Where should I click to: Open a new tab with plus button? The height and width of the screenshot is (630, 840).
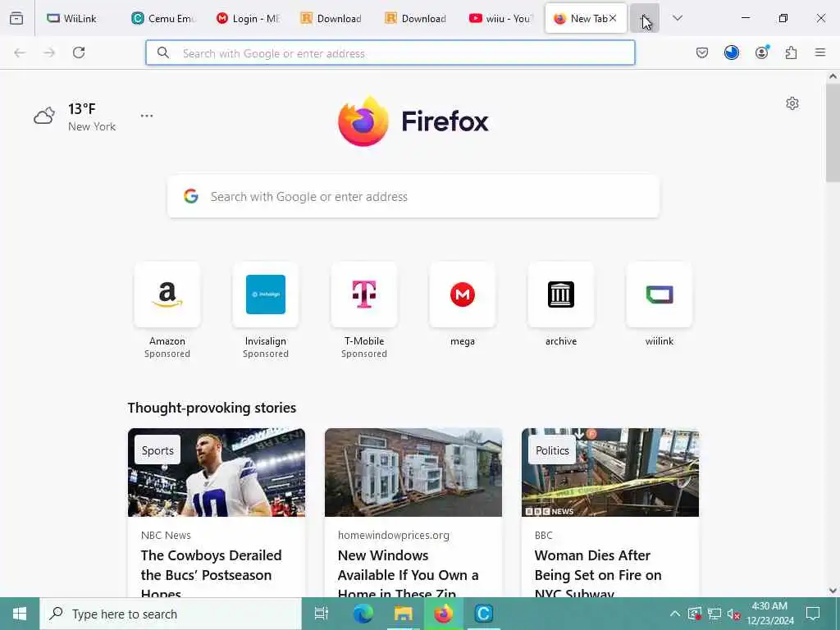click(x=645, y=18)
